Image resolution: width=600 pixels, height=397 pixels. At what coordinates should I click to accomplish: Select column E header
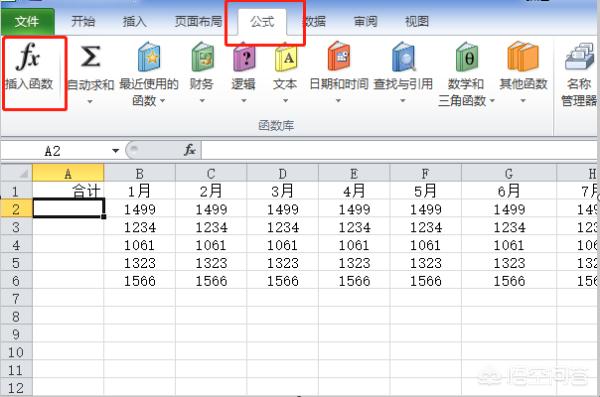[354, 173]
